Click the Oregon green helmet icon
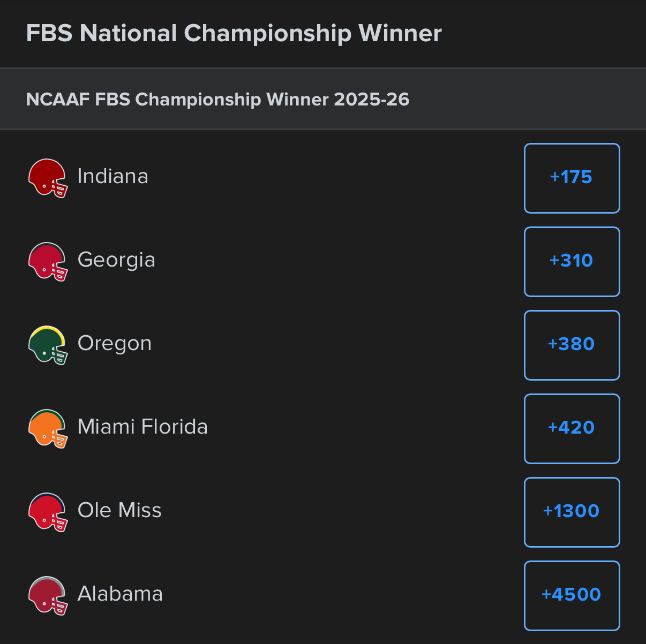 click(48, 345)
